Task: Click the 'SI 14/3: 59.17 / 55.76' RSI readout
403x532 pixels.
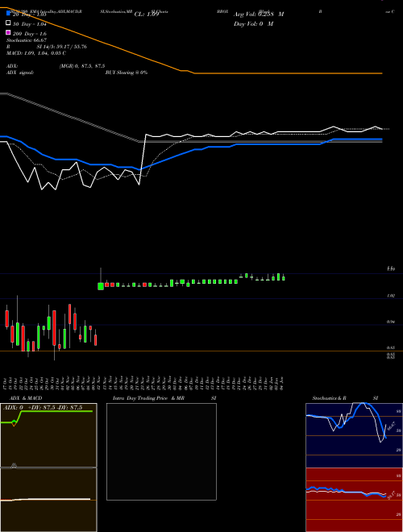Action: click(x=62, y=47)
